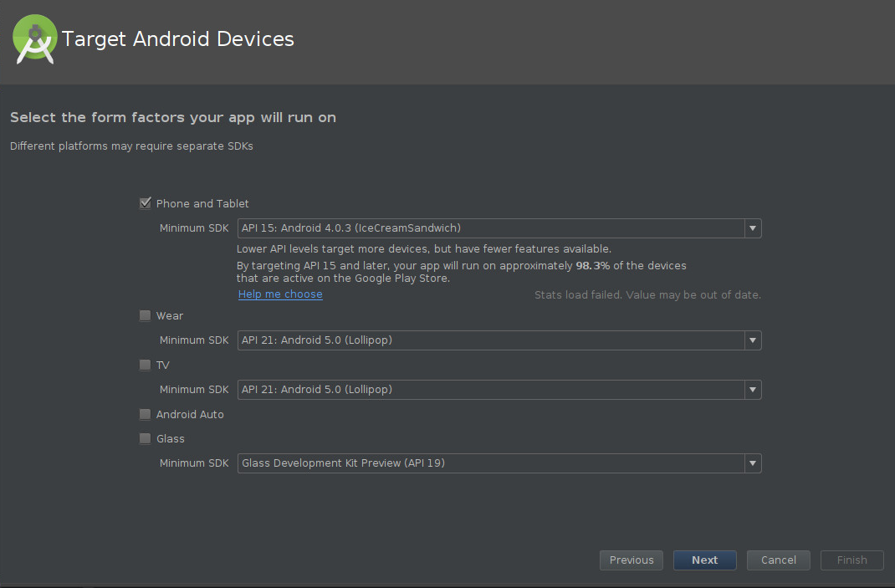Screen dimensions: 895x588
Task: Click the Glass label text
Action: pyautogui.click(x=171, y=438)
